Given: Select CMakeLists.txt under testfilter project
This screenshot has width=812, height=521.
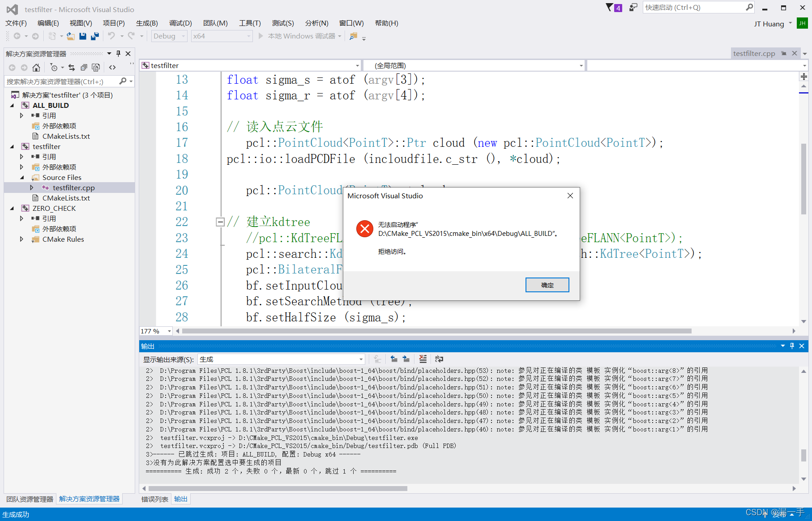Looking at the screenshot, I should [x=66, y=198].
